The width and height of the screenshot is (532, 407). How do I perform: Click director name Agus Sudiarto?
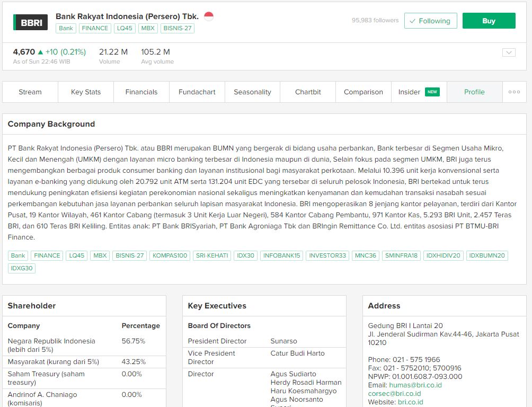pos(293,374)
